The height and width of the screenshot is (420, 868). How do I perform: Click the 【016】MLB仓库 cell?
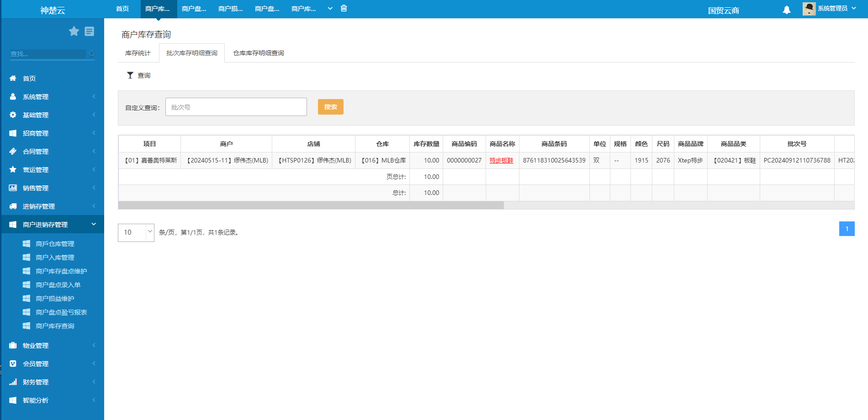point(383,160)
